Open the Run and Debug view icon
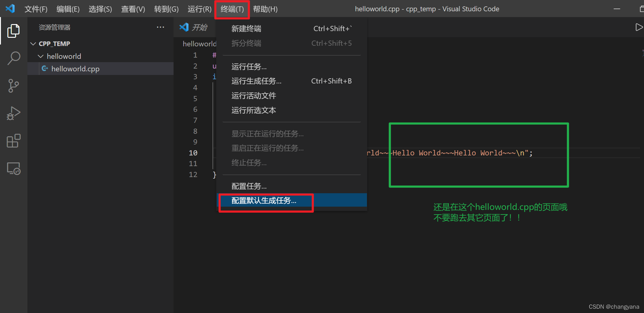Image resolution: width=644 pixels, height=313 pixels. point(13,113)
